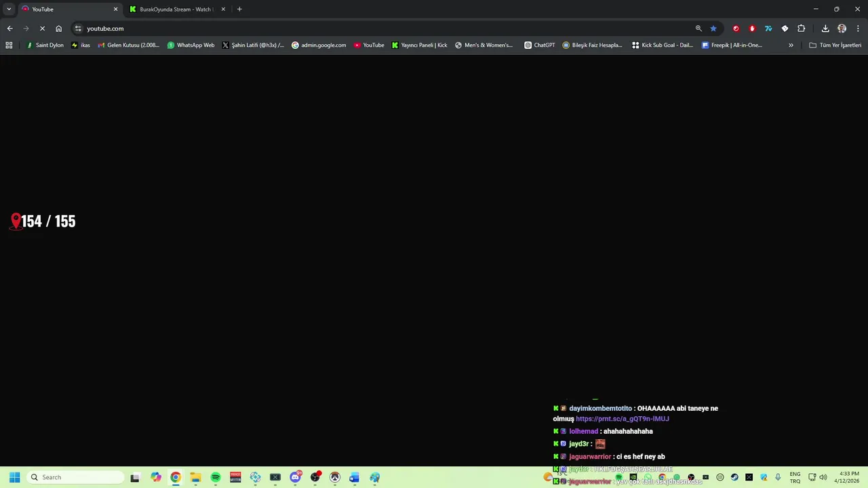
Task: Open the Yayıncı Paneli | Kick bookmark
Action: point(420,45)
